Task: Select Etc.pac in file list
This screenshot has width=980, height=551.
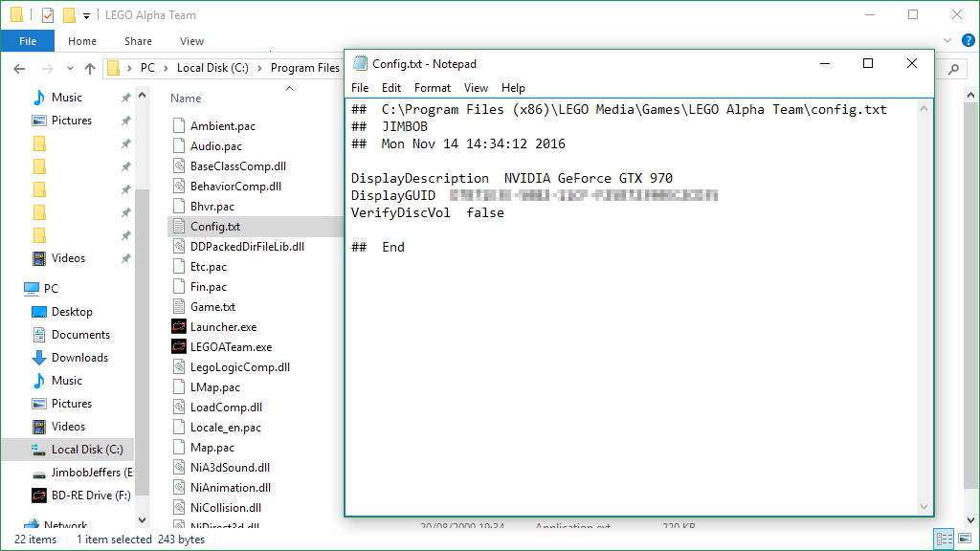Action: point(208,267)
